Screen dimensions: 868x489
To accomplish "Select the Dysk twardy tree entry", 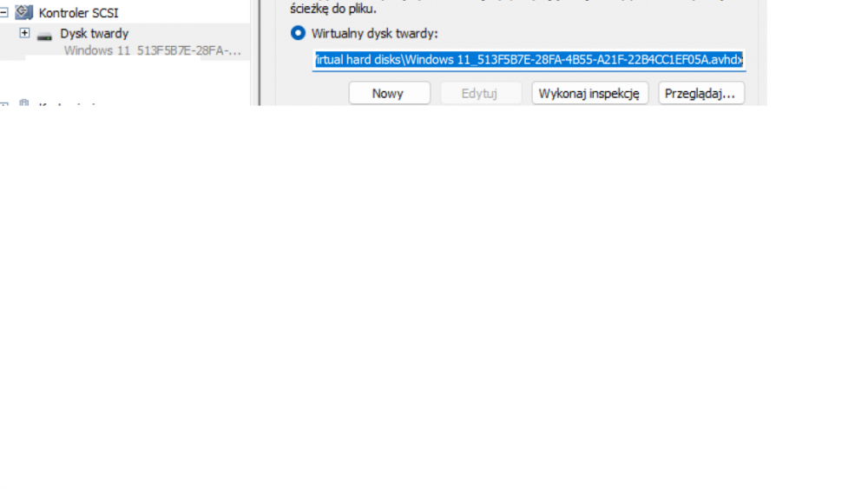I will 94,33.
